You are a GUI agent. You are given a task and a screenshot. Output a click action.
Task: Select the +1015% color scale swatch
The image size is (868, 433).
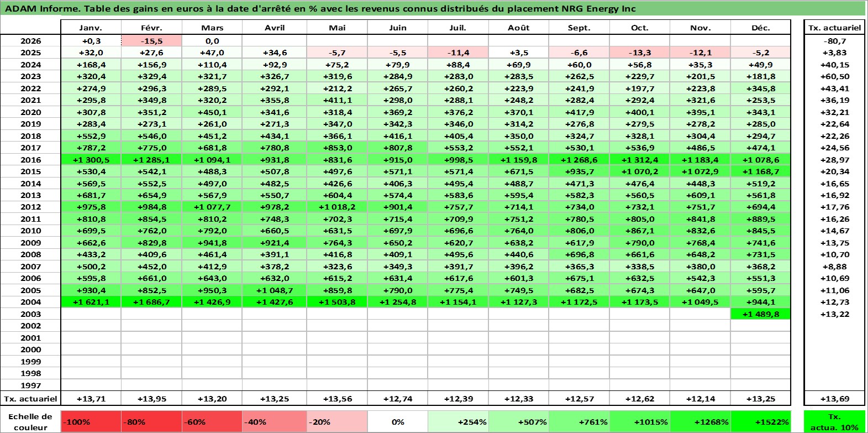tap(640, 421)
